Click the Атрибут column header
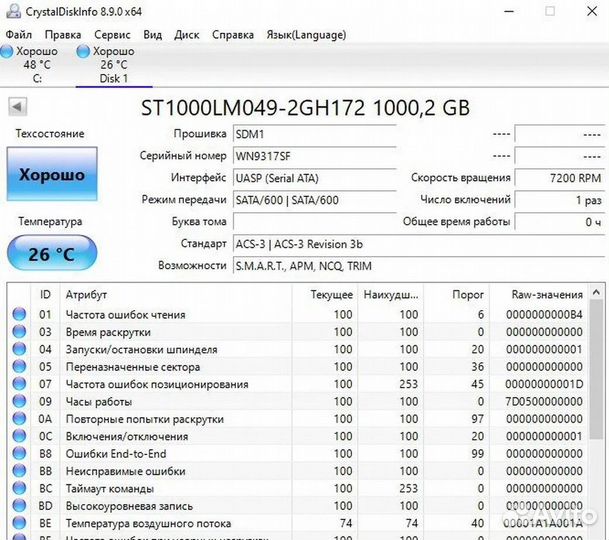 click(x=176, y=294)
